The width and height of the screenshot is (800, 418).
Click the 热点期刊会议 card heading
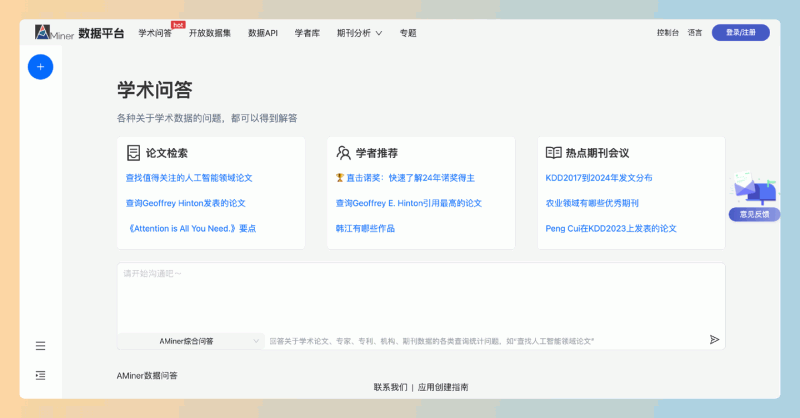point(597,153)
